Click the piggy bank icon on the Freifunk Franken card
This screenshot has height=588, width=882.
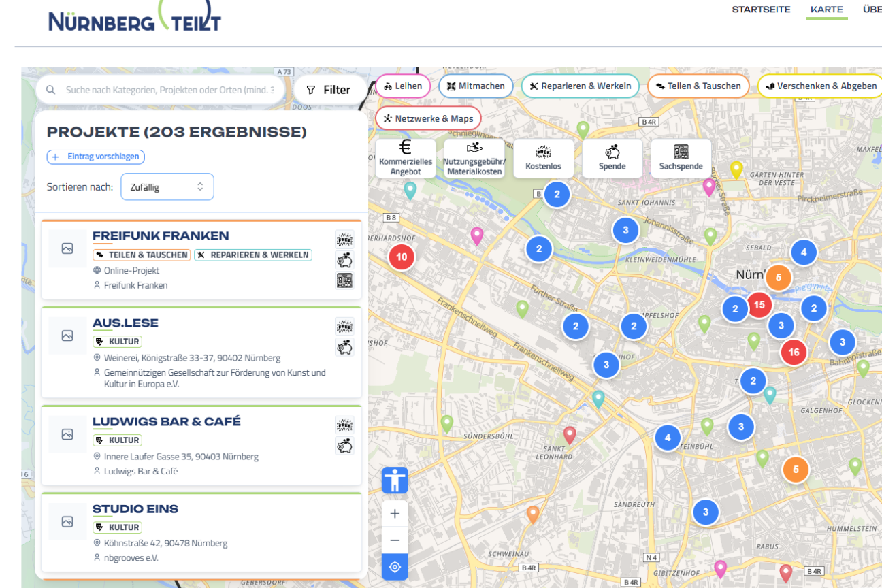344,259
